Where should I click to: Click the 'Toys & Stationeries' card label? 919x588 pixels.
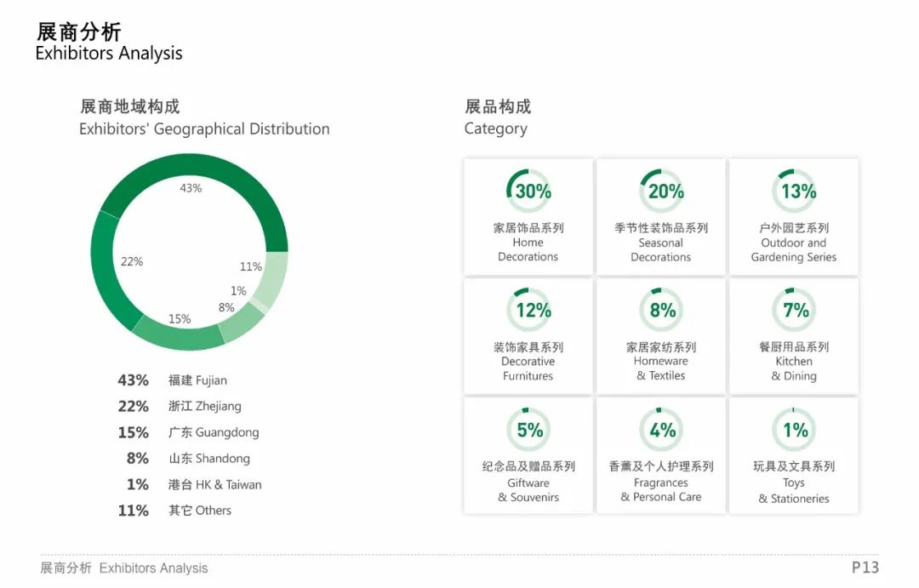794,491
